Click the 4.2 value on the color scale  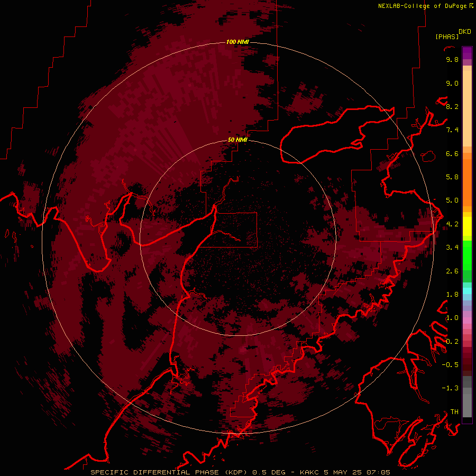click(x=452, y=224)
